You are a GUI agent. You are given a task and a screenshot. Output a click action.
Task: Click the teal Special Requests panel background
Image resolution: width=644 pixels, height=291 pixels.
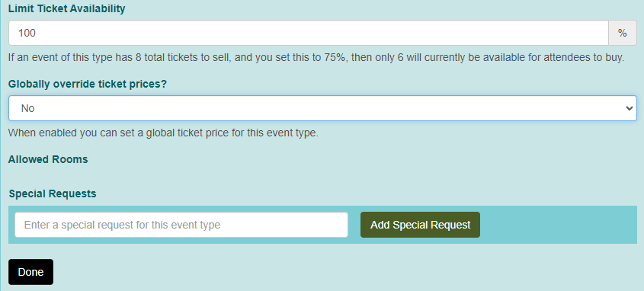[x=559, y=225]
